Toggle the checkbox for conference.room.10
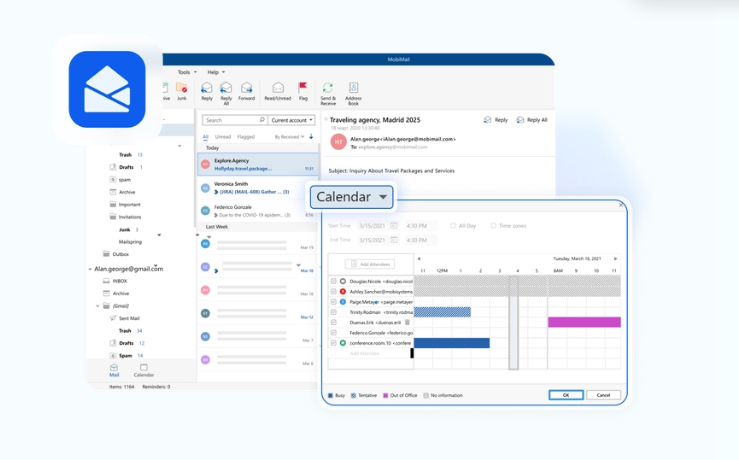 (334, 343)
